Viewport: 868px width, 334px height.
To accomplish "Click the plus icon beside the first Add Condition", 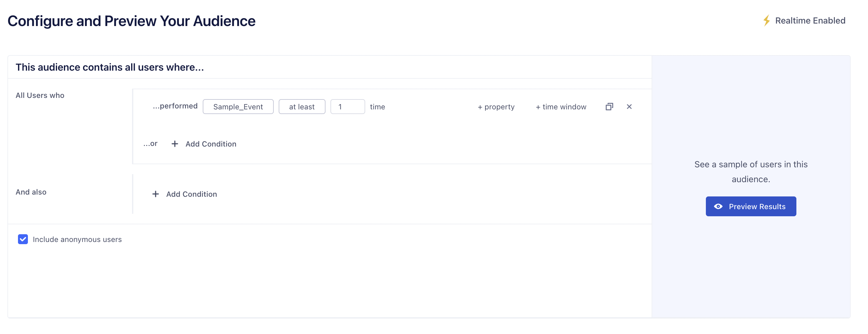I will (175, 144).
